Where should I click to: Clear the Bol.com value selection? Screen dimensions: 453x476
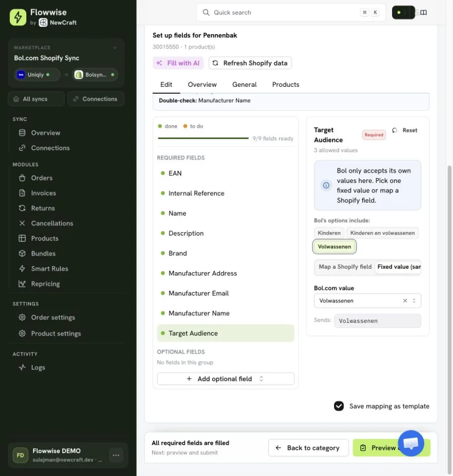405,301
